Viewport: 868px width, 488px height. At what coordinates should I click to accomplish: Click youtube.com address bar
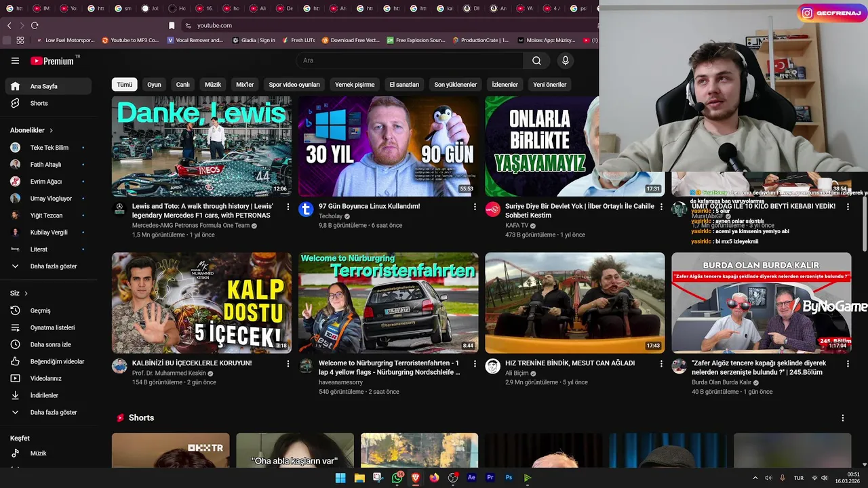[x=215, y=25]
